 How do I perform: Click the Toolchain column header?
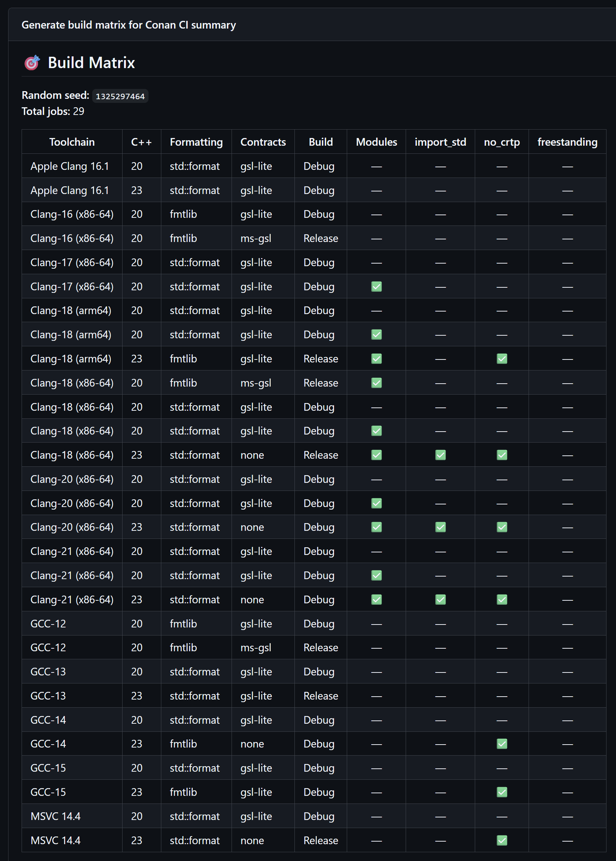72,142
